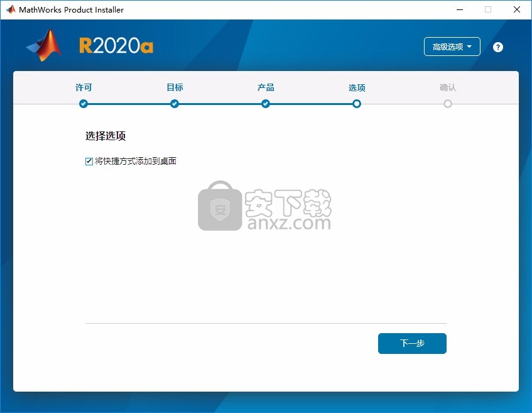
Task: Open the 高级选项 dropdown
Action: [x=452, y=47]
